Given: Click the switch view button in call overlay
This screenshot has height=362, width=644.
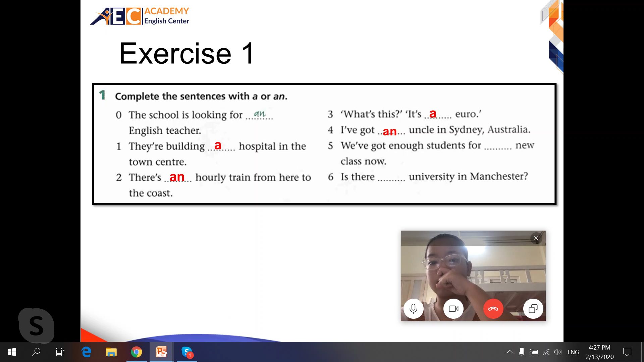Looking at the screenshot, I should 533,309.
